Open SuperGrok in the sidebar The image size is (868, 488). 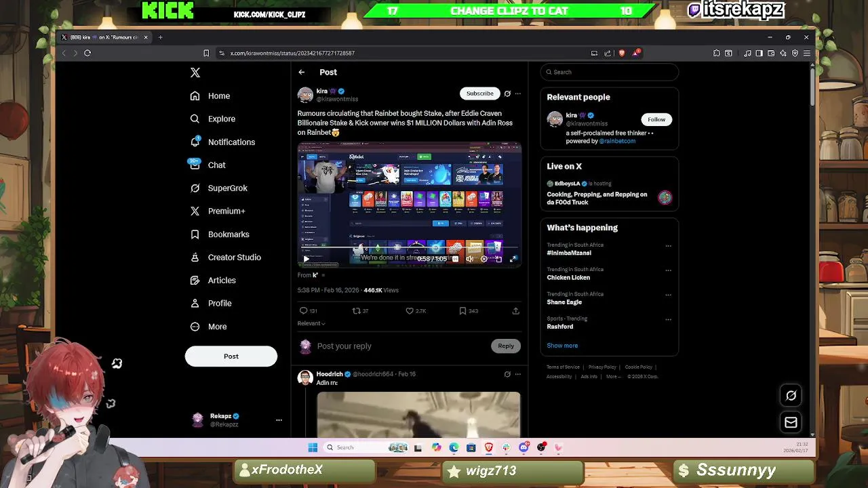(x=218, y=188)
